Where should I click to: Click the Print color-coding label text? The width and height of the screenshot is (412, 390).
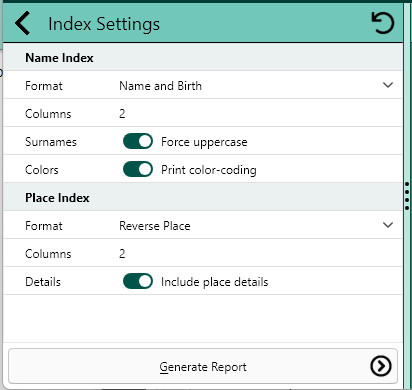(209, 170)
